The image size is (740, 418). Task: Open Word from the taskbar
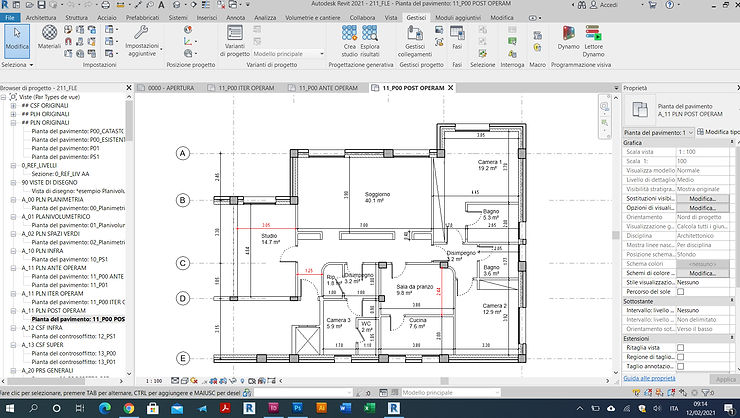(x=345, y=408)
